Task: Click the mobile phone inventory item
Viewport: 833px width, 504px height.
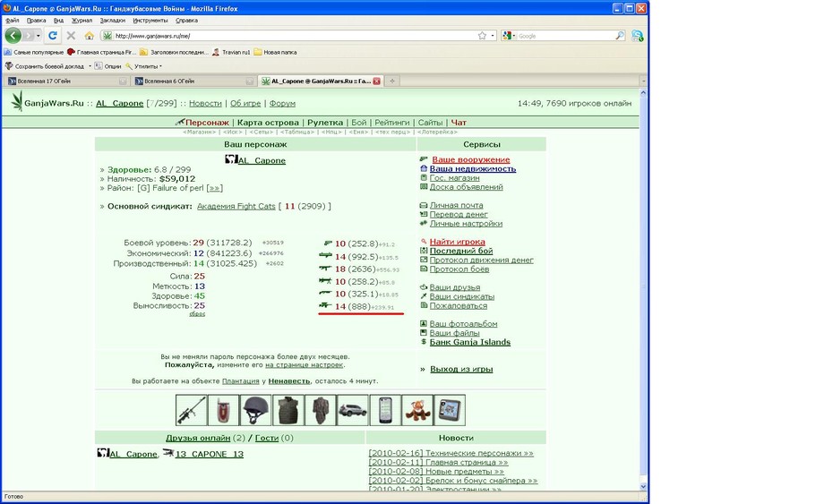Action: point(385,410)
